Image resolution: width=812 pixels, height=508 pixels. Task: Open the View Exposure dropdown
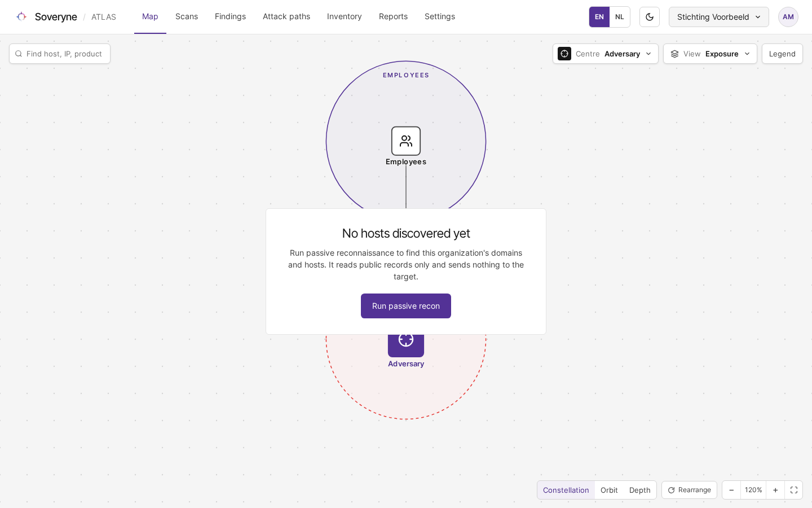710,54
